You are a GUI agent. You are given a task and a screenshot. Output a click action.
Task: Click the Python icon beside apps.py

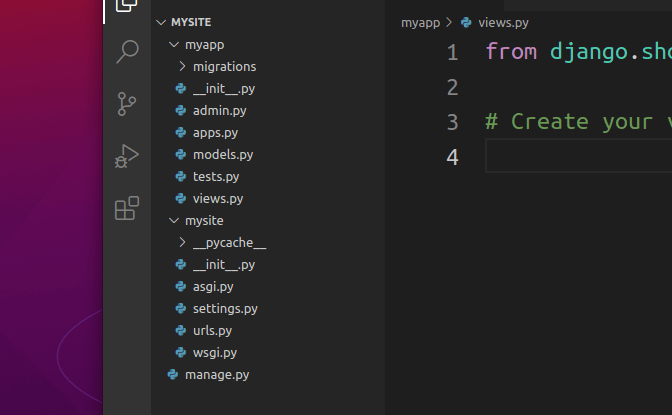point(181,132)
